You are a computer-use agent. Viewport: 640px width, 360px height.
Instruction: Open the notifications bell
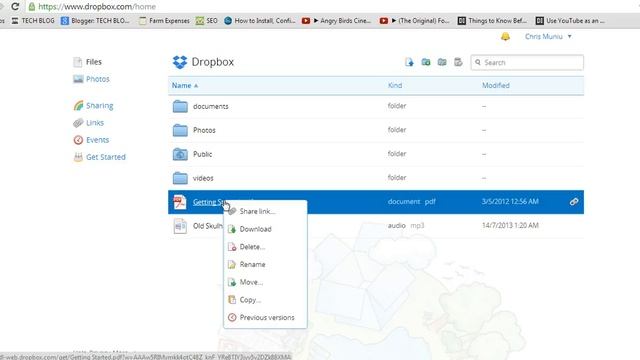point(505,36)
